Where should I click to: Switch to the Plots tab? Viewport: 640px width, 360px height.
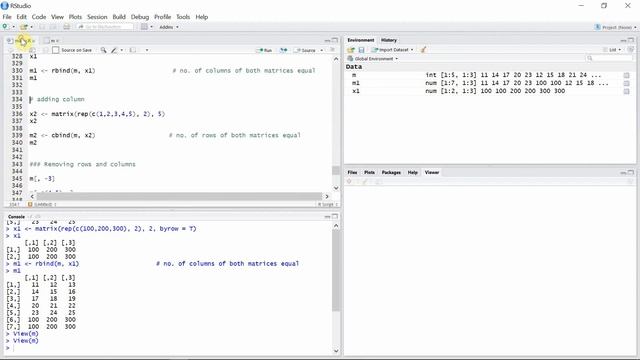tap(369, 172)
